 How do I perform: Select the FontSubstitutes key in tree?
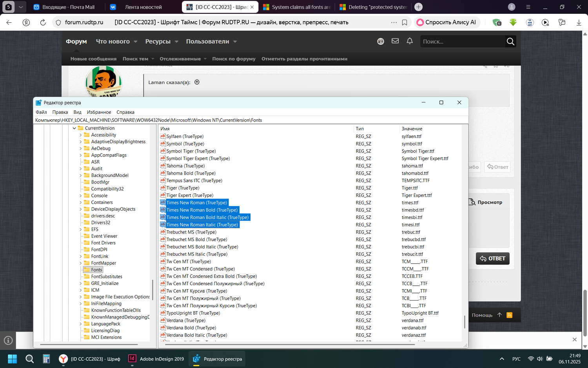click(x=107, y=277)
